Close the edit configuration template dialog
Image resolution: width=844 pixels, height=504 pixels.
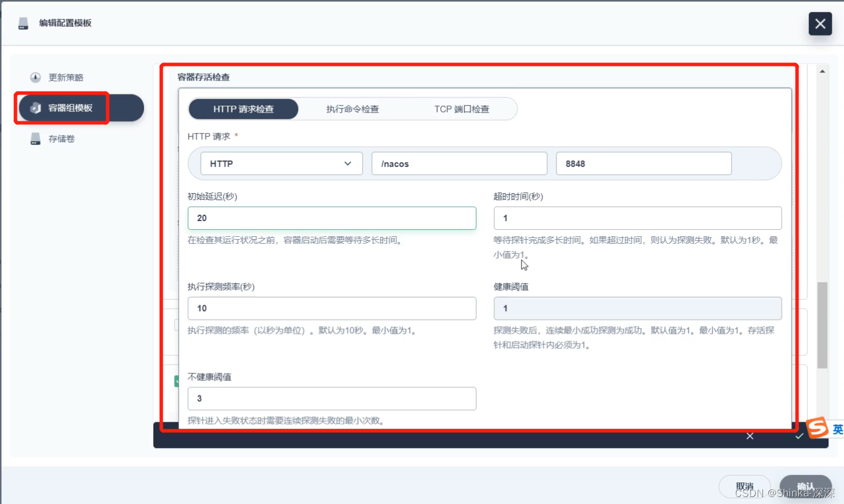click(x=820, y=24)
